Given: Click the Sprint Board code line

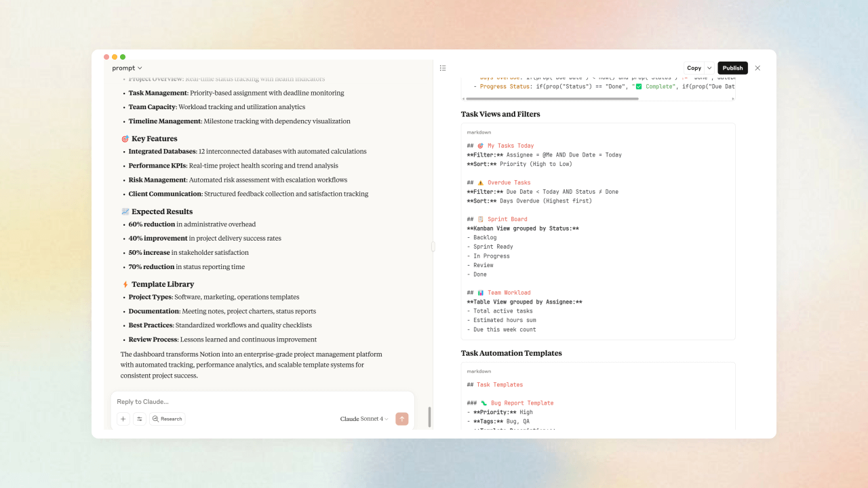Looking at the screenshot, I should (x=497, y=219).
